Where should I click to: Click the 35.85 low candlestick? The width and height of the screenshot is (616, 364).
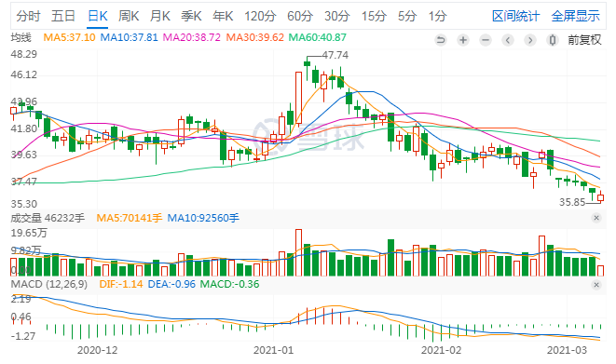click(x=601, y=197)
